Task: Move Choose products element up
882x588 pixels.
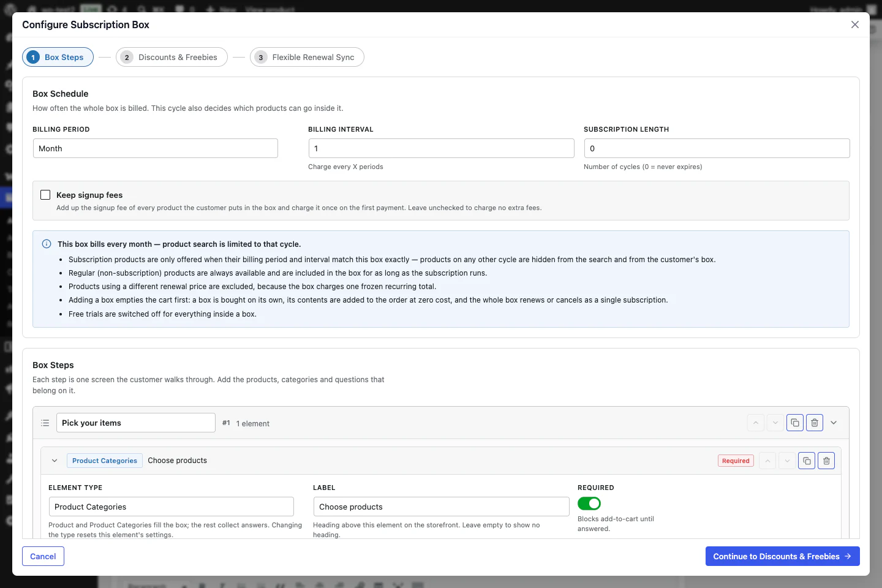Action: coord(767,461)
